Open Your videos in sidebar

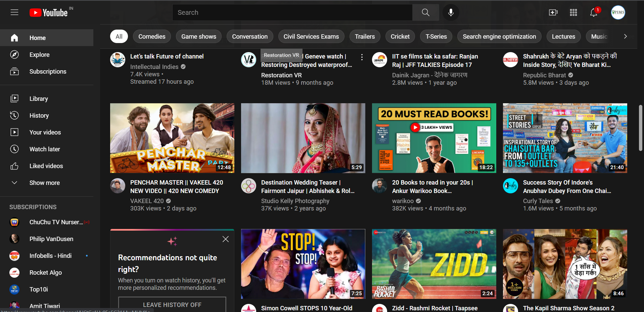tap(47, 132)
